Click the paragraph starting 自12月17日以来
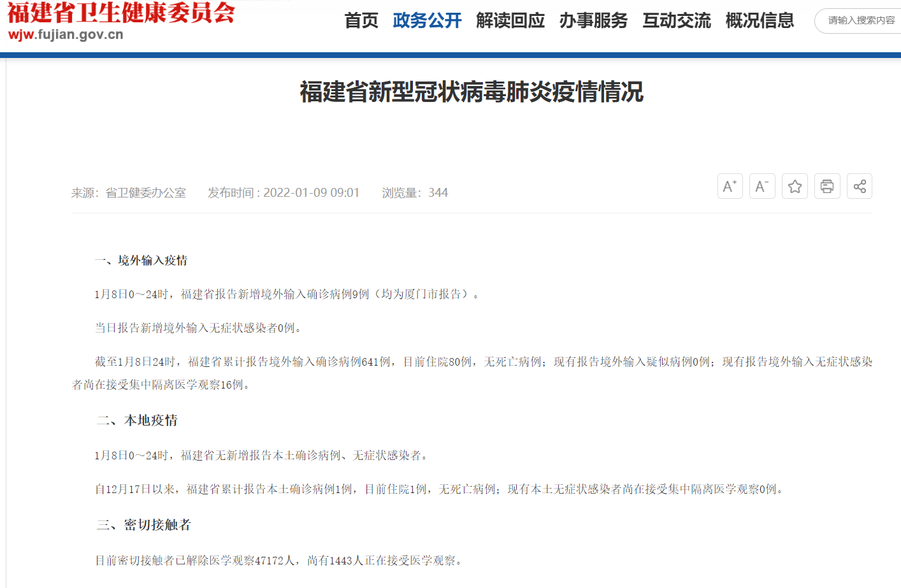 (440, 489)
